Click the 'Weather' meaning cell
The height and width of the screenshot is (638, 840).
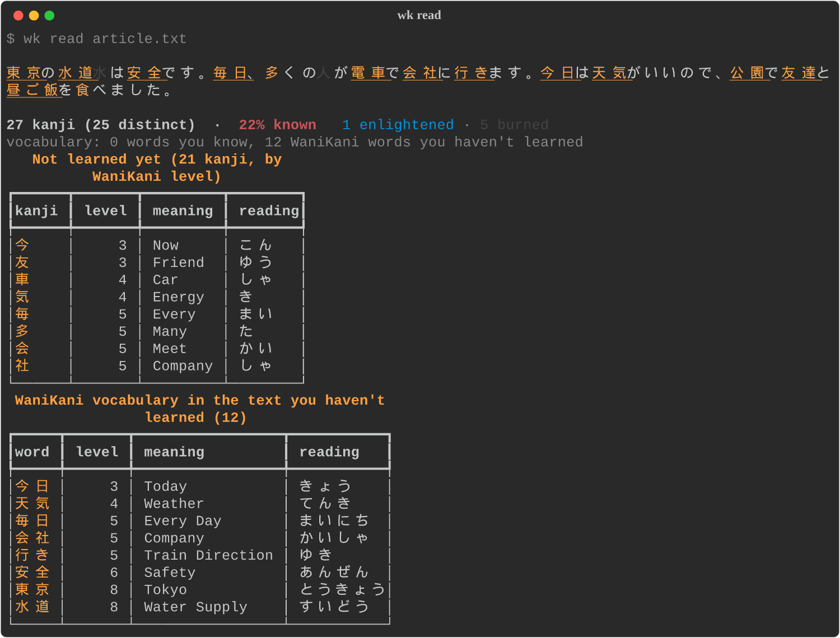click(174, 504)
